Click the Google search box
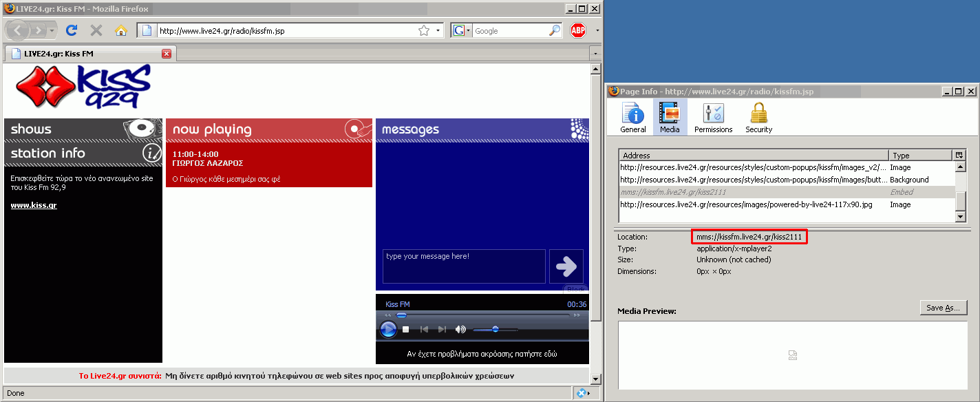Screen dimensions: 980x402 510,30
